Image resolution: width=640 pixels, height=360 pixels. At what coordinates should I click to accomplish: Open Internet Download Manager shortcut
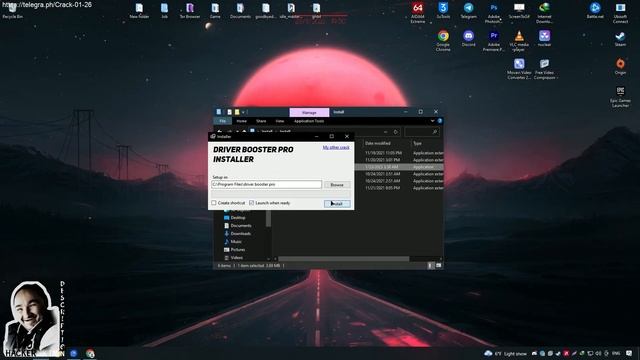pyautogui.click(x=544, y=13)
